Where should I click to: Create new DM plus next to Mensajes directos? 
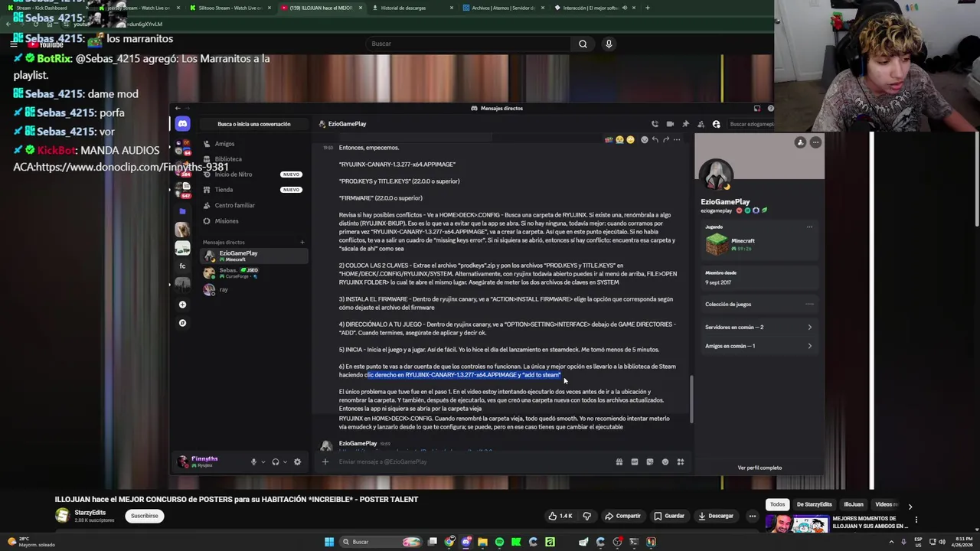[302, 243]
